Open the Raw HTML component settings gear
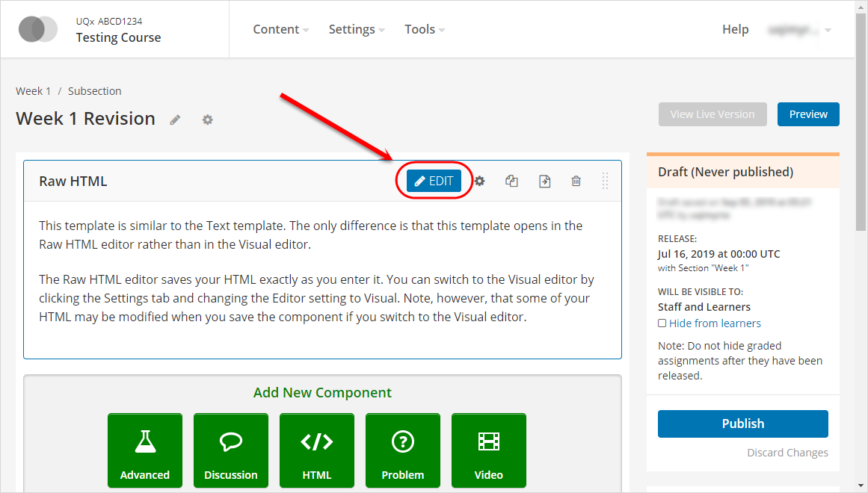The width and height of the screenshot is (868, 493). [479, 181]
